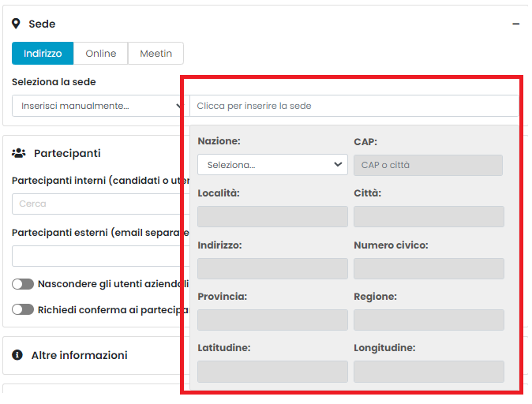Click the Longitudine input field
The width and height of the screenshot is (532, 404).
429,372
